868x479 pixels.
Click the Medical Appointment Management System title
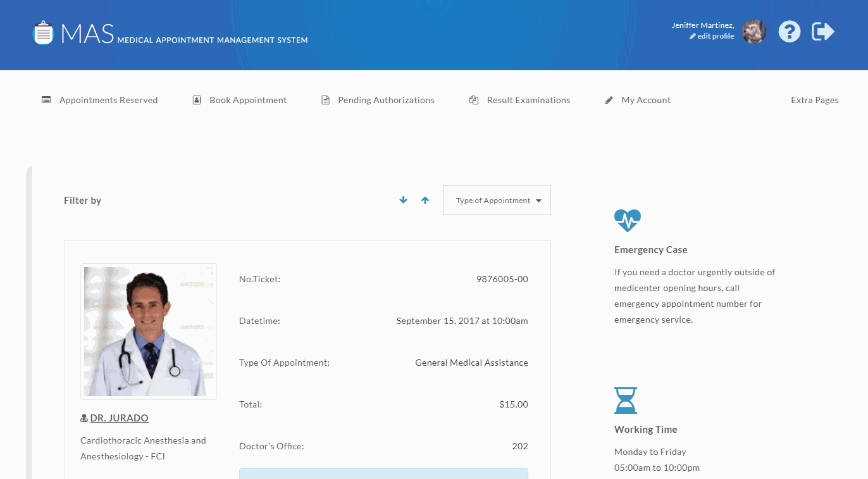(212, 40)
